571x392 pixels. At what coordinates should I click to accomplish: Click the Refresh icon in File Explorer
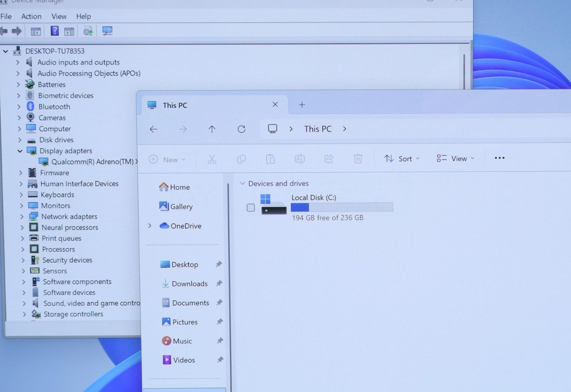[x=242, y=129]
